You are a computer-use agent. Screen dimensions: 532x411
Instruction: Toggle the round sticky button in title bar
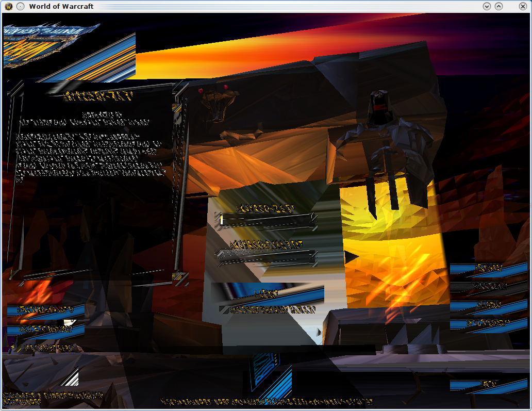pos(20,6)
